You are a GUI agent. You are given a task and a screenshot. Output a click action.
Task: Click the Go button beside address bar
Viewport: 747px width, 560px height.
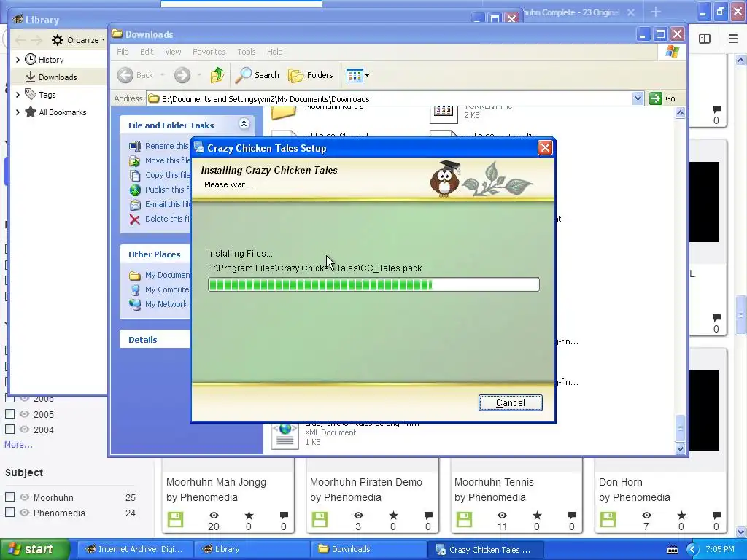tap(662, 98)
